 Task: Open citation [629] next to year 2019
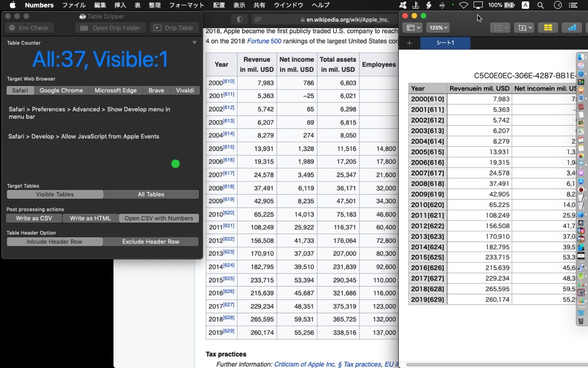coord(228,331)
